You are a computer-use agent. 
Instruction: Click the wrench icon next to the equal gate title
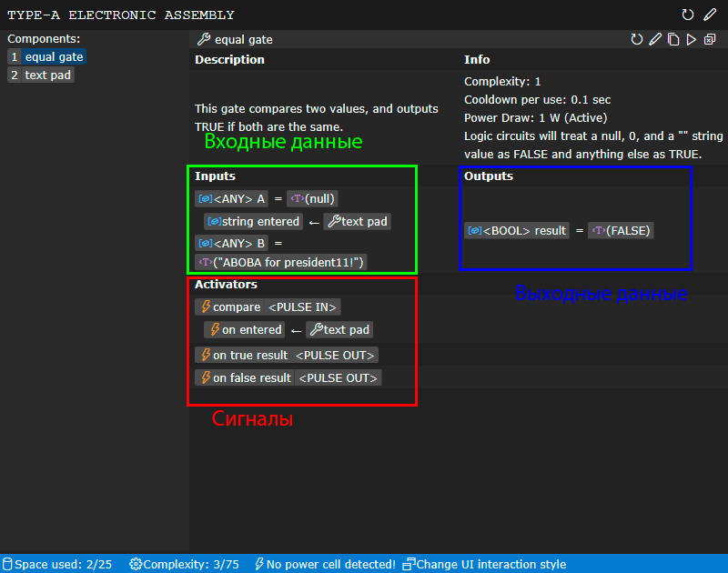pyautogui.click(x=203, y=39)
